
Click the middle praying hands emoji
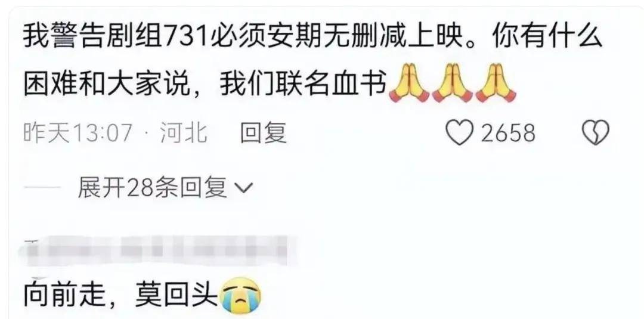452,83
